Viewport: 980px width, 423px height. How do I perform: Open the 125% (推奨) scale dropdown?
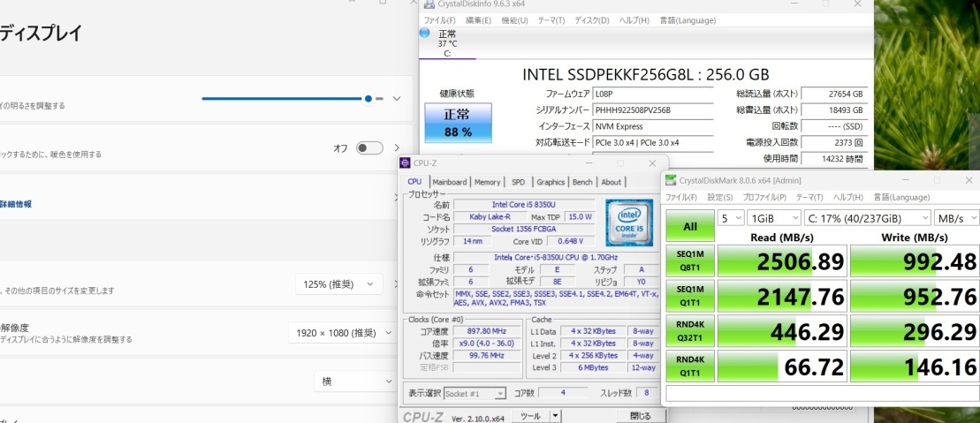(338, 284)
